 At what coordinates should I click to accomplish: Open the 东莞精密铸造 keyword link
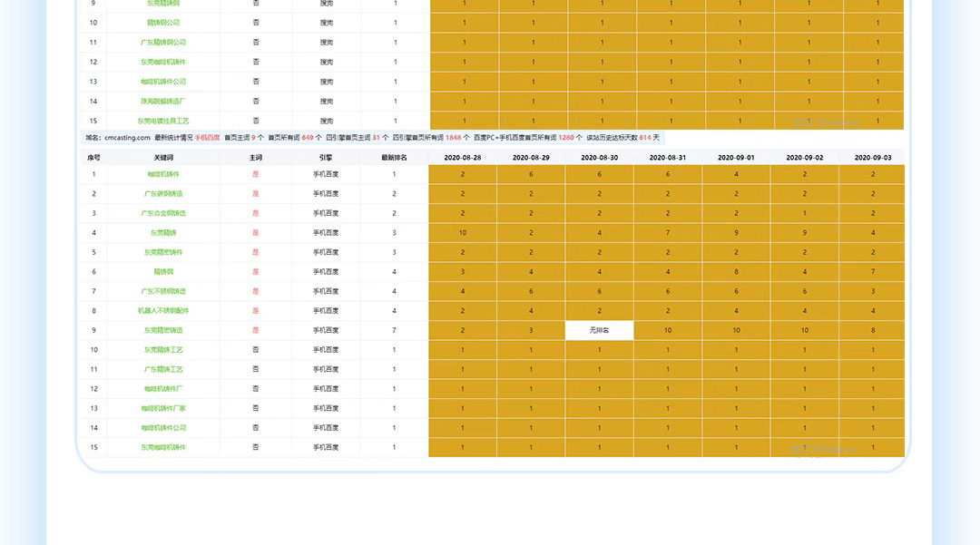click(163, 330)
